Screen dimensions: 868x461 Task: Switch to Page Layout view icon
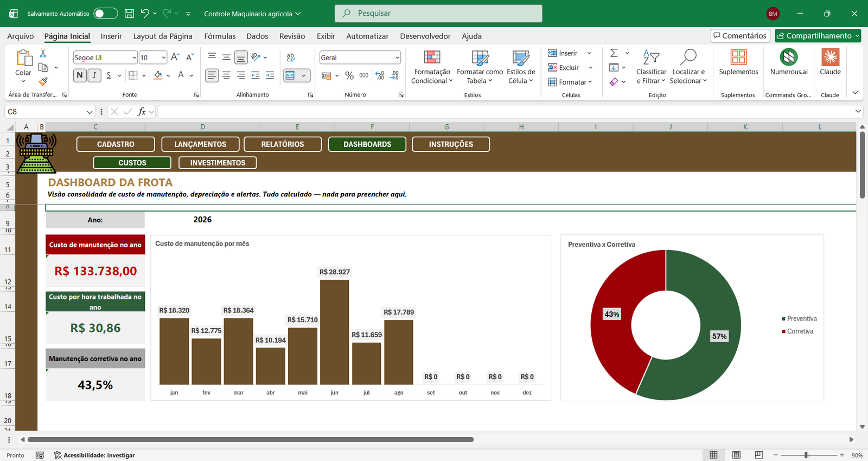[736, 455]
